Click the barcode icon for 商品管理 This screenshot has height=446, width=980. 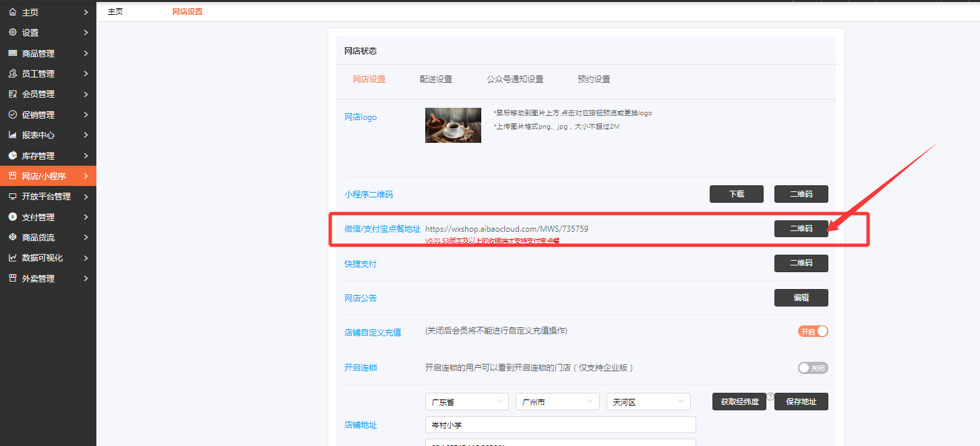[x=12, y=53]
